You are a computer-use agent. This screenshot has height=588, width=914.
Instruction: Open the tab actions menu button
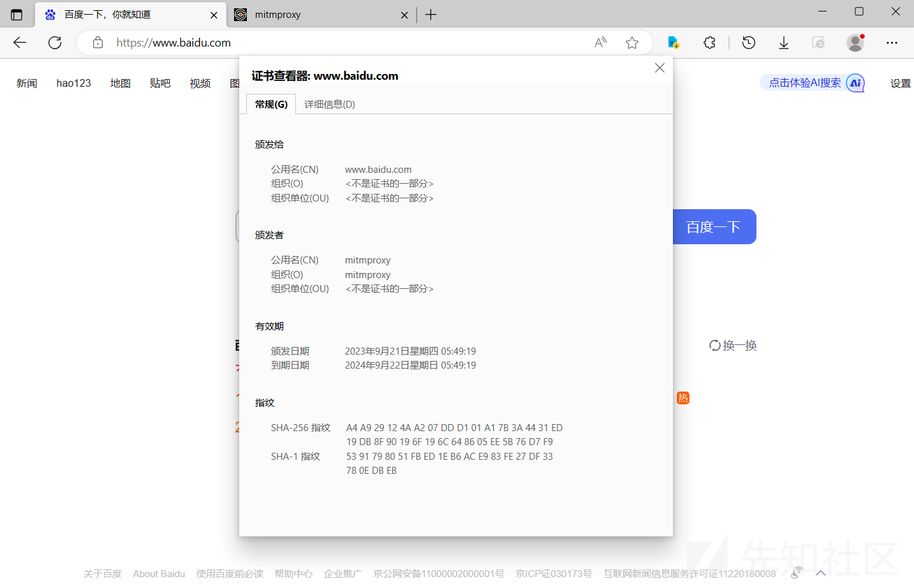[17, 15]
